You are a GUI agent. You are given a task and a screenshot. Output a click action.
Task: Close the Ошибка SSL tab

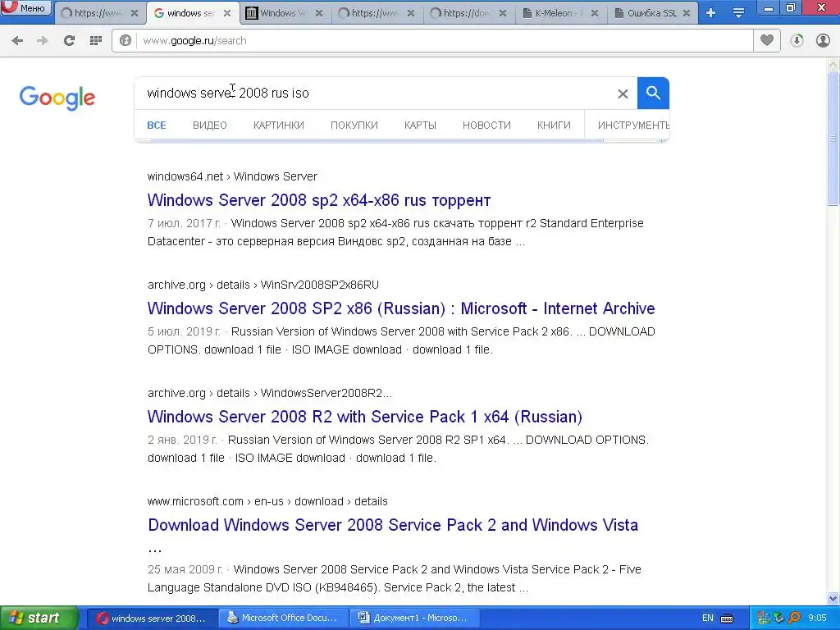(687, 13)
